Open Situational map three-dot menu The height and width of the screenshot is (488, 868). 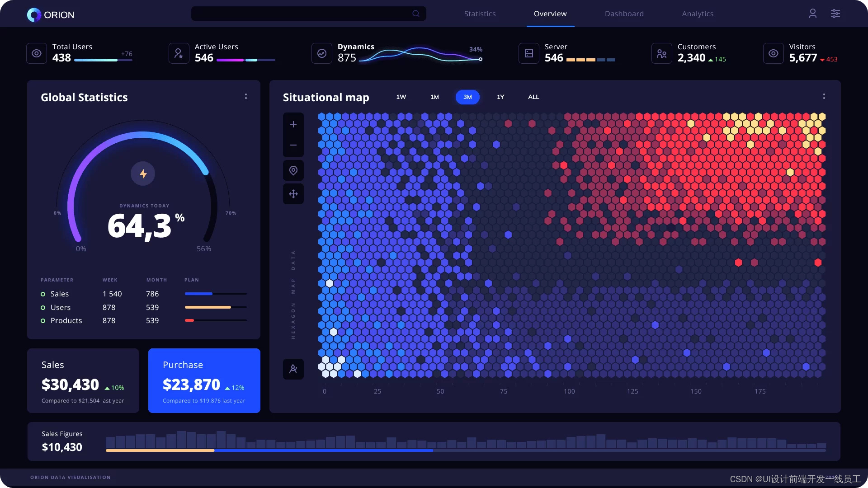point(824,96)
